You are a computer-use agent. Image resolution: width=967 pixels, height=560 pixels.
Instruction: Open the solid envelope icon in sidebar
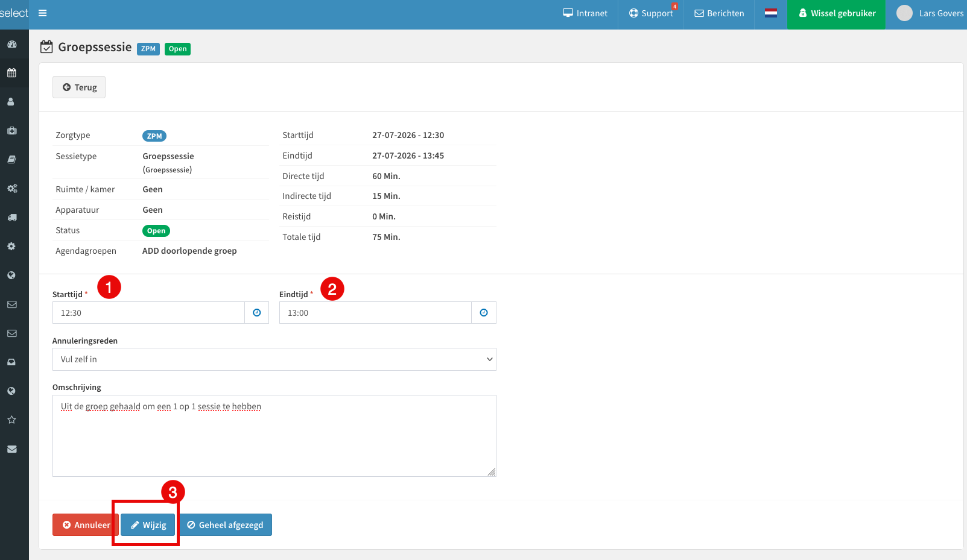pos(11,449)
